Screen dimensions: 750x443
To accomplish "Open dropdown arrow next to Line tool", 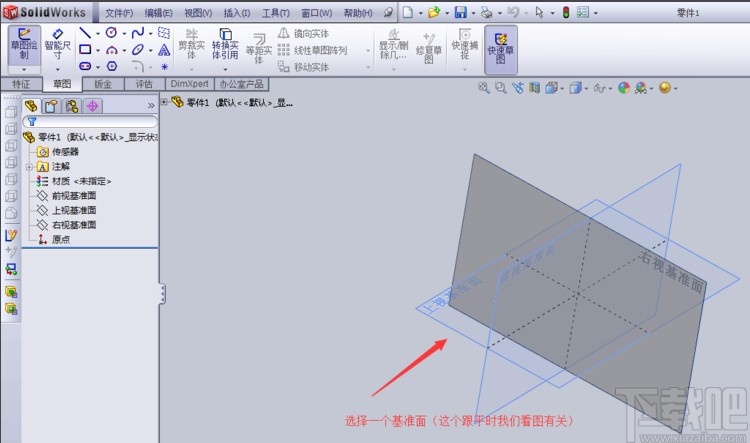I will tap(98, 33).
